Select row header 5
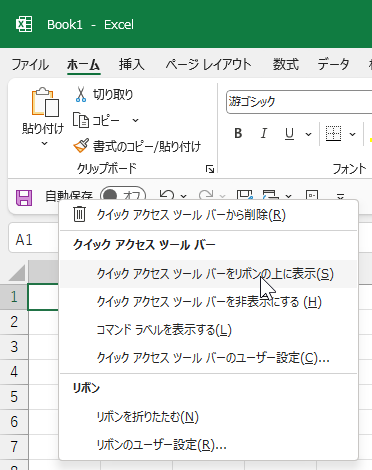This screenshot has height=470, width=372. coord(14,397)
